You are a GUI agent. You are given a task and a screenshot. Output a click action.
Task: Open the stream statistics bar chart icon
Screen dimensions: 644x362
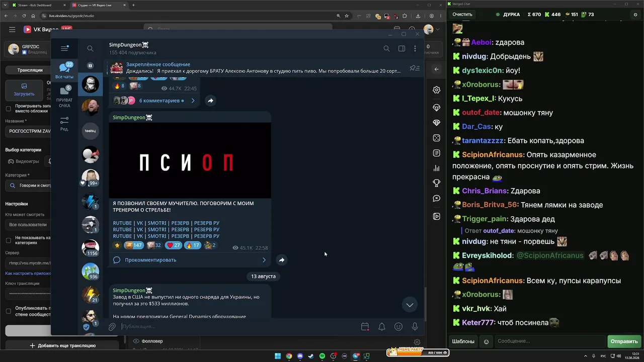point(436,168)
